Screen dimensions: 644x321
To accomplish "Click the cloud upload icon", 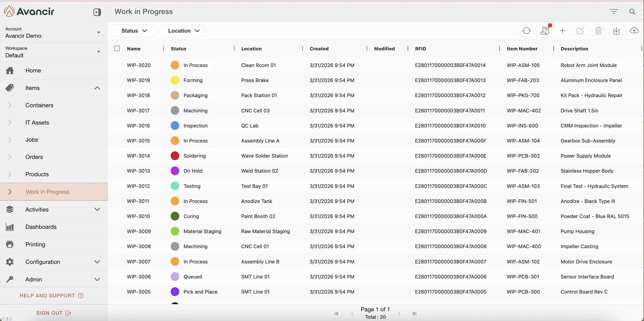I will pos(634,31).
